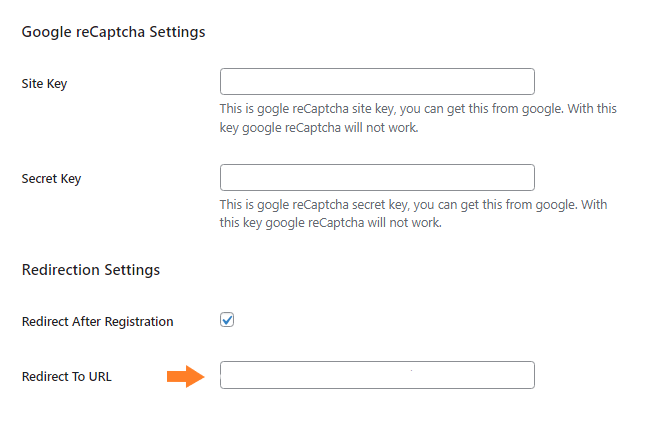Screen dimensions: 655x439
Task: Click misspelled word "gogle" in Secret Key description
Action: 265,205
